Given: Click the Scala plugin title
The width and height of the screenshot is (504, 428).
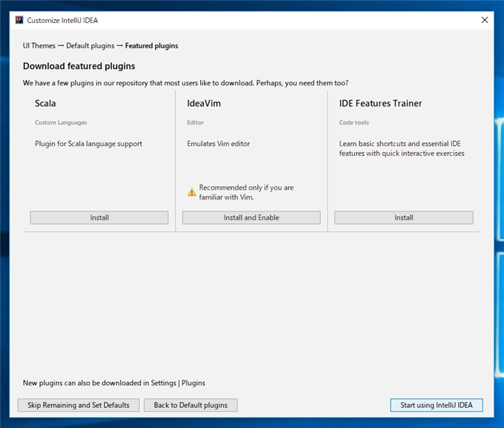Looking at the screenshot, I should 45,103.
